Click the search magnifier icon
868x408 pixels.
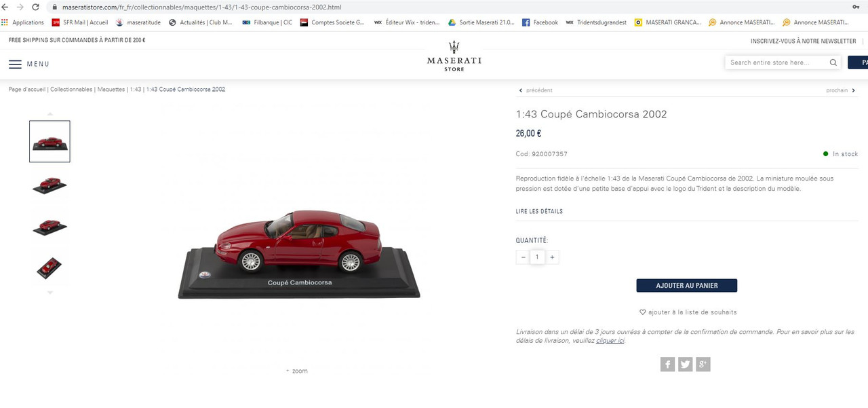pos(833,62)
